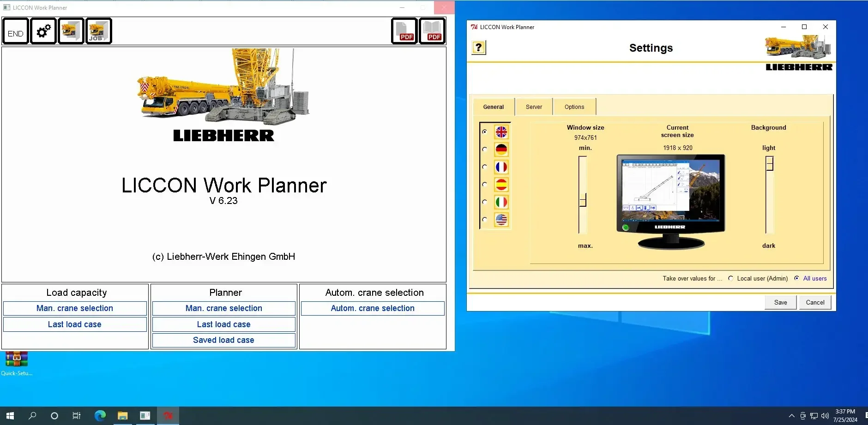Click the United Kingdom flag icon
The image size is (868, 425).
point(501,132)
